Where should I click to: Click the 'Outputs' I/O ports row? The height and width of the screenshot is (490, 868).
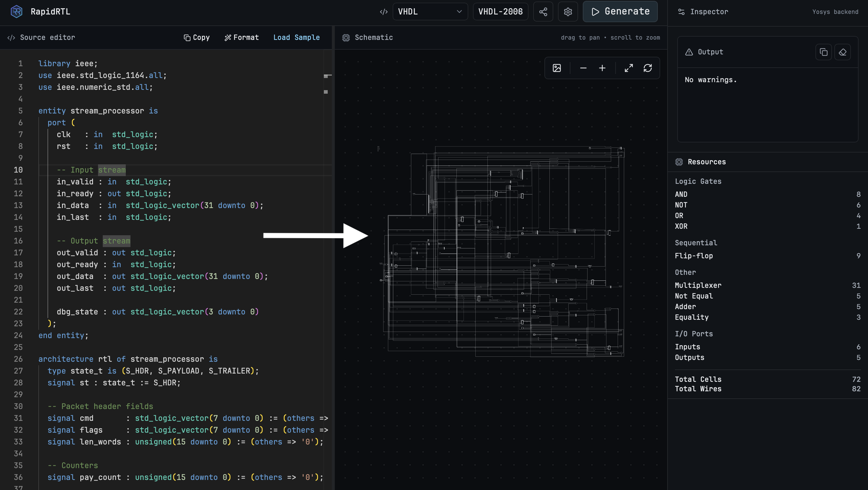(x=768, y=358)
